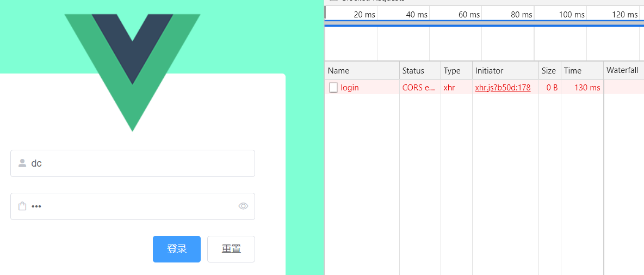
Task: Click the 登录 login button
Action: [177, 249]
